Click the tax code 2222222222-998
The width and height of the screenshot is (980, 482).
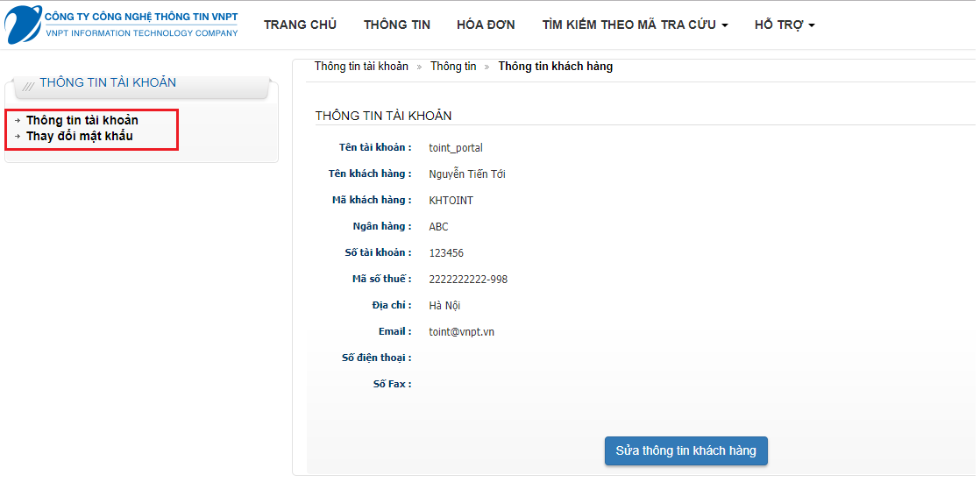[468, 280]
